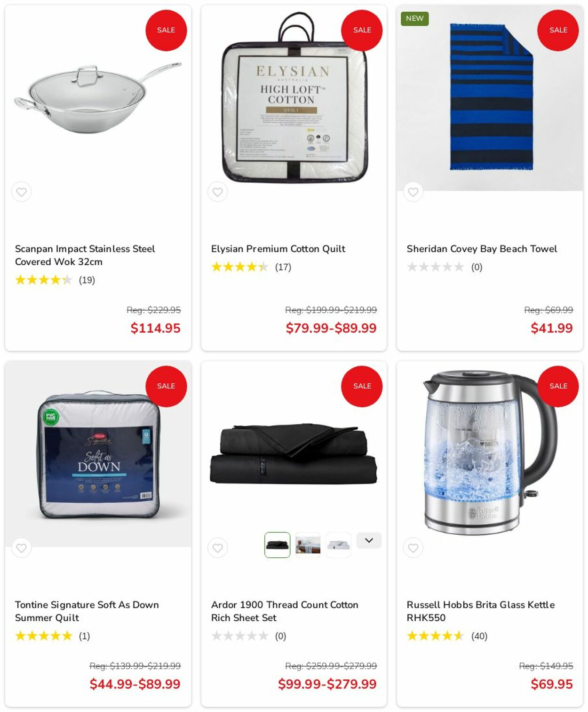Viewport: 588px width, 712px height.
Task: Click NEW badge on beach towel
Action: 414,18
